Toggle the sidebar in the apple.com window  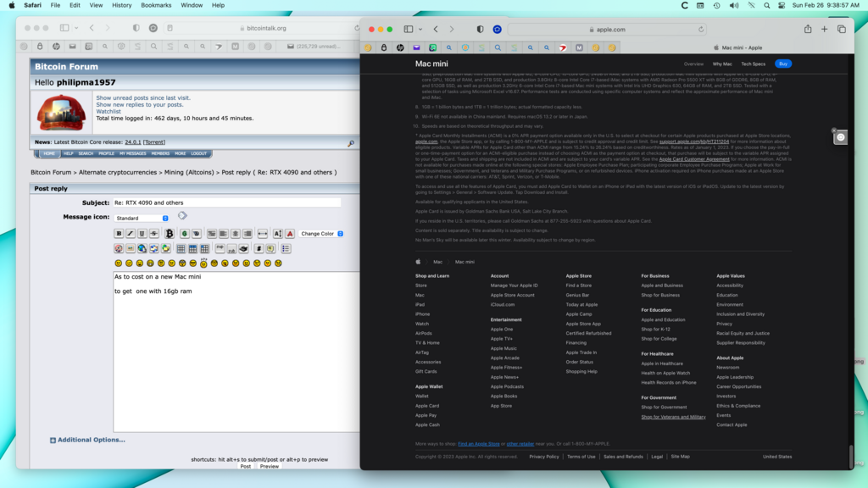click(x=409, y=30)
